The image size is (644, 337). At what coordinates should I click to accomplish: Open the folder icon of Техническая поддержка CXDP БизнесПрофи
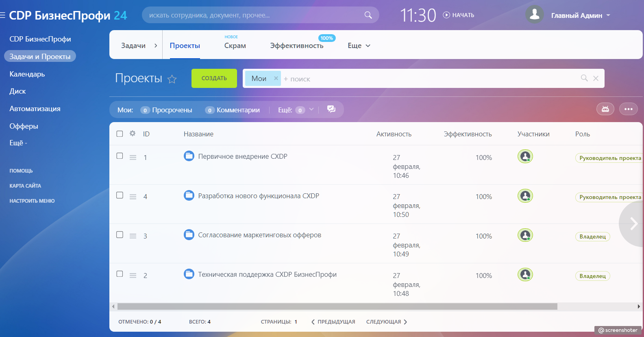click(x=189, y=274)
